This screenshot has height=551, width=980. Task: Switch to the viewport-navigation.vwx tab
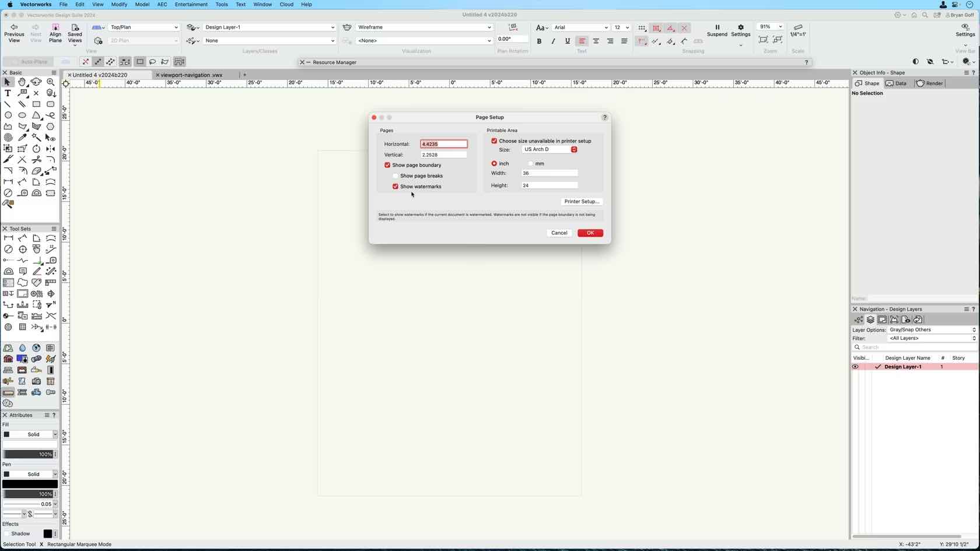click(x=192, y=75)
